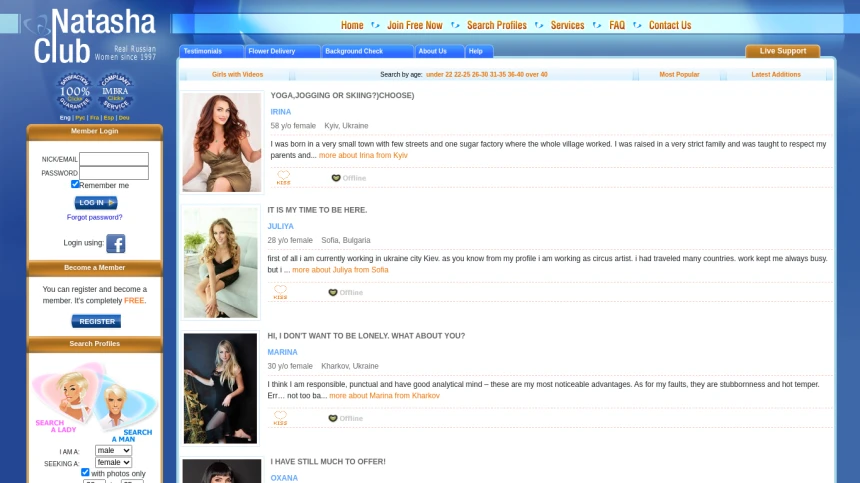Open the Search Profiles top menu
This screenshot has height=483, width=860.
point(496,25)
